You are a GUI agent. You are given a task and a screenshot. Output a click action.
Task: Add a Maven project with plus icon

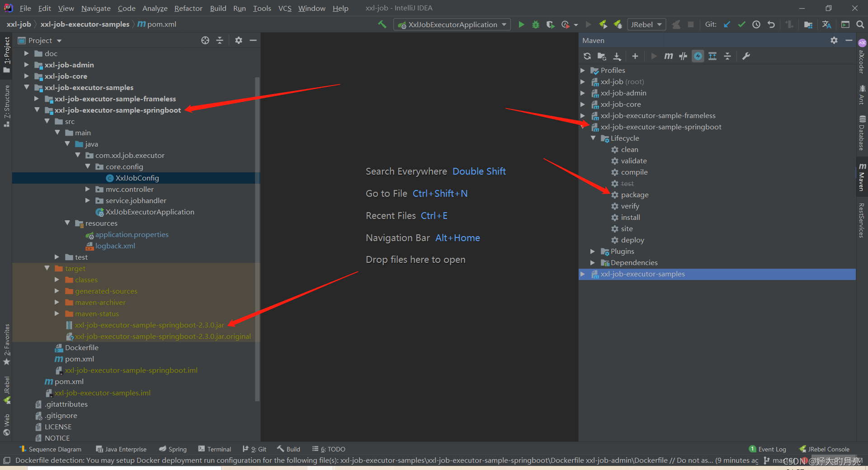[635, 56]
